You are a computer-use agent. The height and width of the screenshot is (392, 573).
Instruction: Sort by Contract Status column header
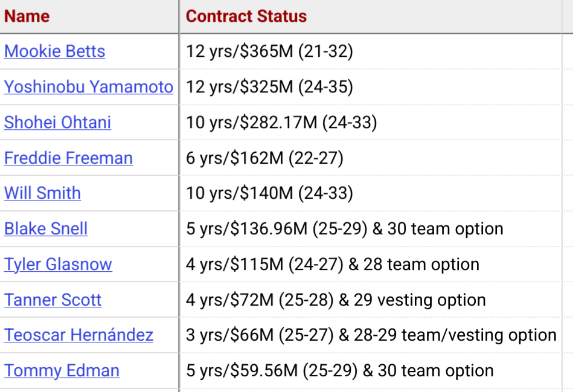point(246,16)
